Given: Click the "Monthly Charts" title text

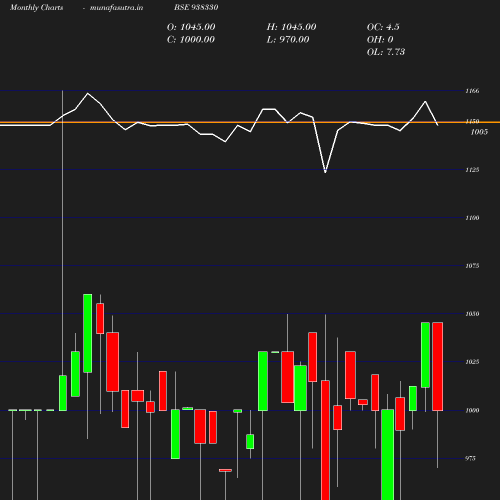Looking at the screenshot, I should (36, 8).
